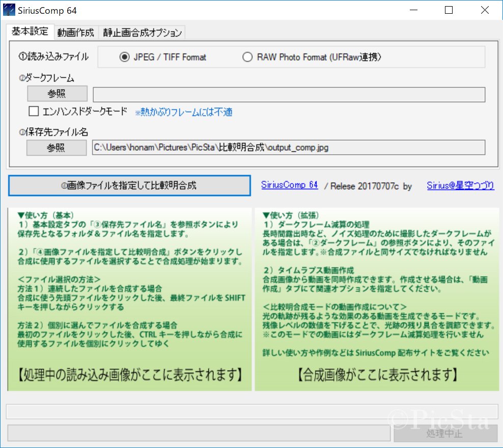Click the empty dark frame path field

288,95
